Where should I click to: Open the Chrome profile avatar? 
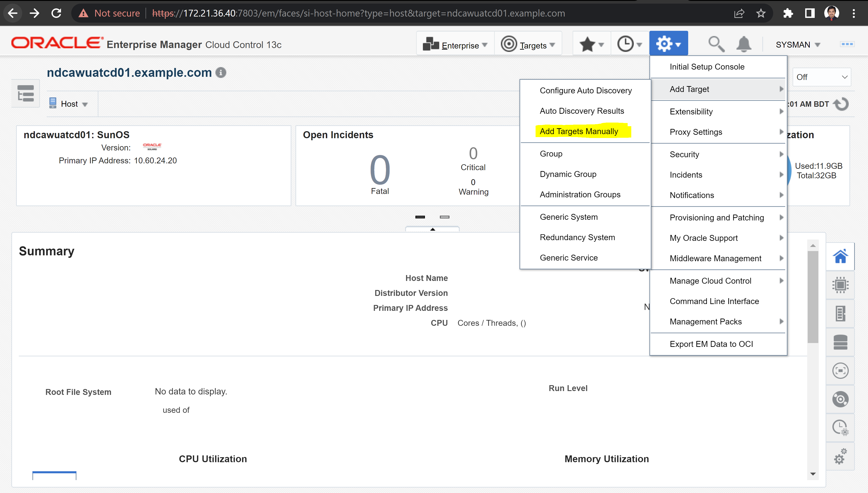click(832, 13)
